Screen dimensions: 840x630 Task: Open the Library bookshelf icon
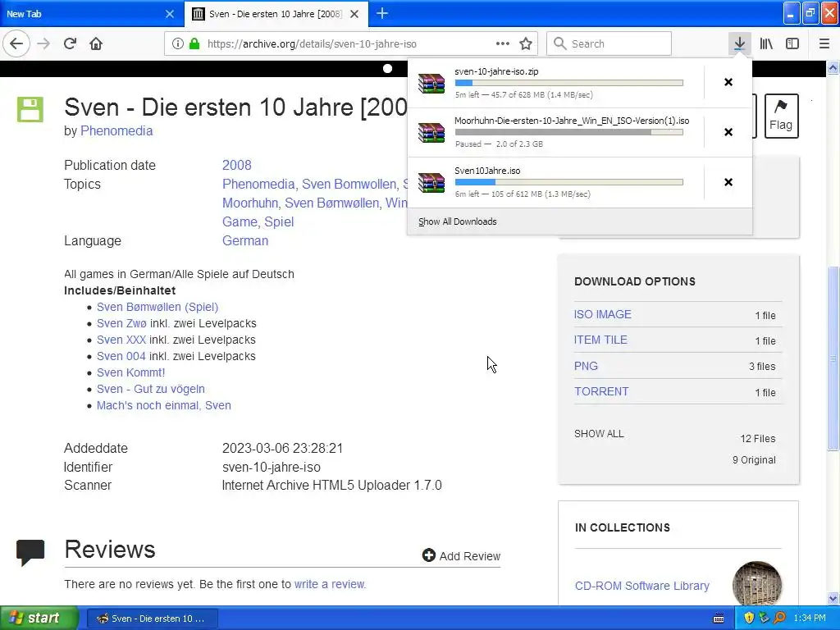766,43
